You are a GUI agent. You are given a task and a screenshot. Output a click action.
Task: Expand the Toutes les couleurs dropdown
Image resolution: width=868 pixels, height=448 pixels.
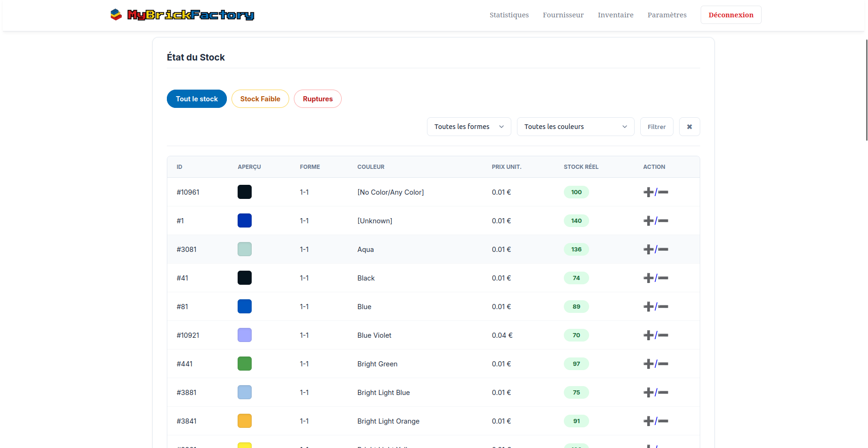pyautogui.click(x=575, y=127)
